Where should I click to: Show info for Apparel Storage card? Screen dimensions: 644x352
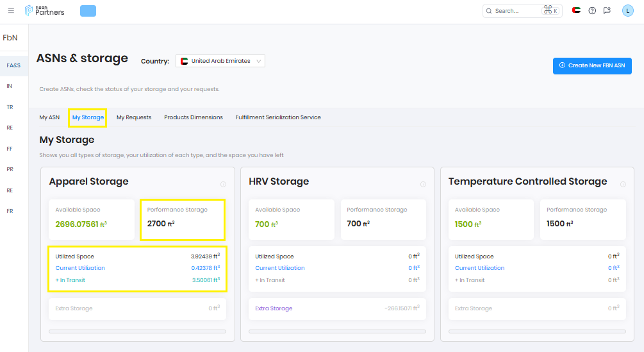pyautogui.click(x=223, y=185)
